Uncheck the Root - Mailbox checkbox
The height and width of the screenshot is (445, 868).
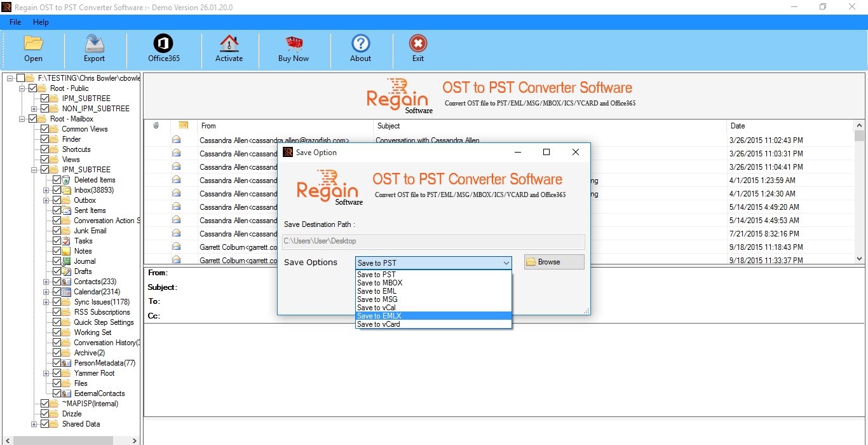tap(32, 119)
